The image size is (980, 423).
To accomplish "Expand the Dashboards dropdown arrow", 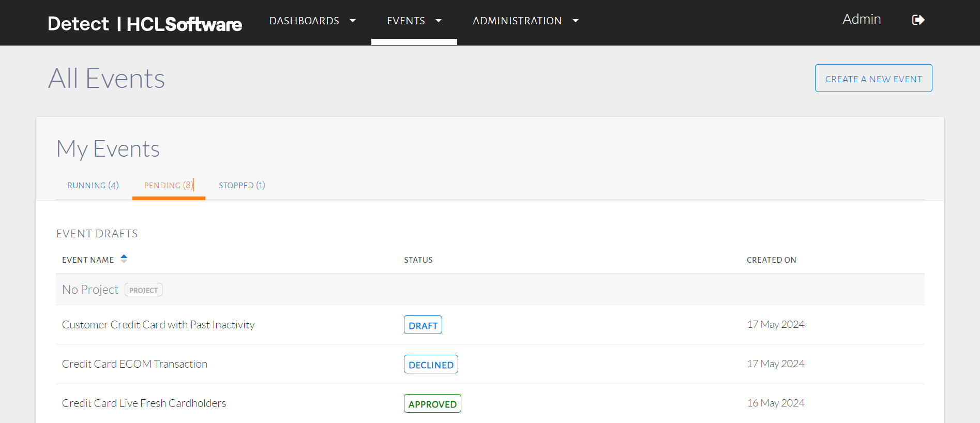I will [353, 21].
